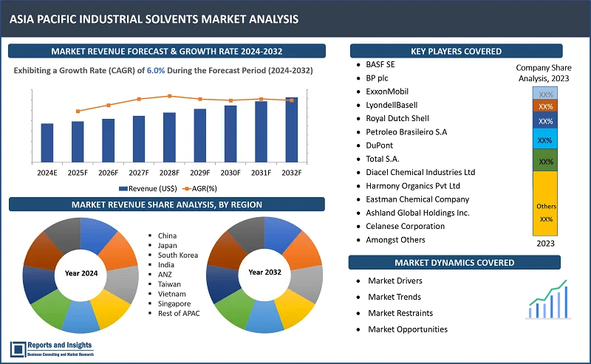Click the Market Revenue Share Analysis, By Region header
This screenshot has height=364, width=591.
pos(167,205)
